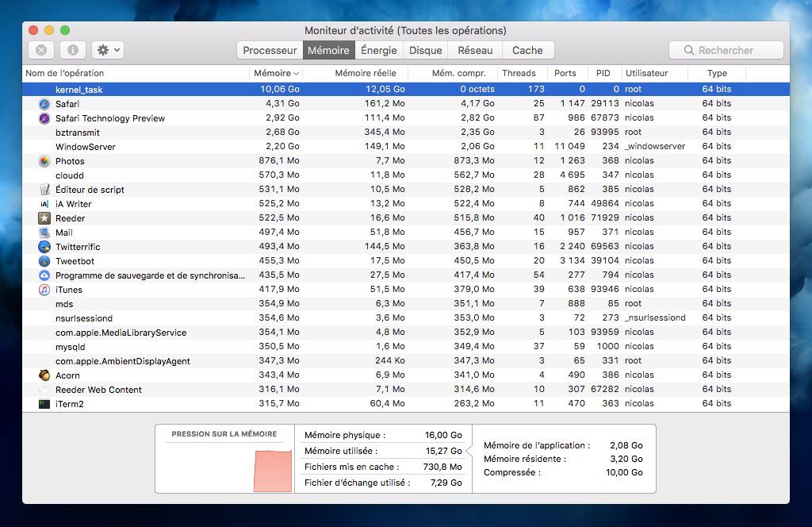This screenshot has height=527, width=812.
Task: Sort by the Nom de l'opération column
Action: tap(70, 73)
